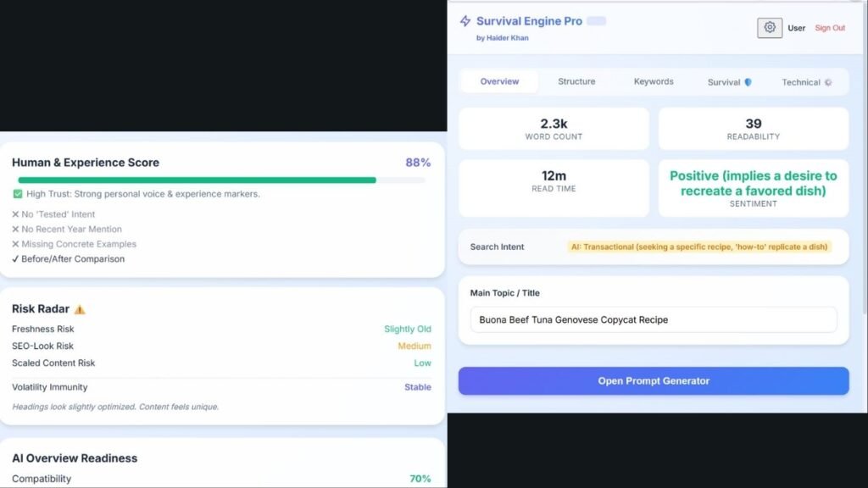Click the lightning bolt Survival Engine Pro logo
Screen dimensions: 868x488
(x=464, y=20)
